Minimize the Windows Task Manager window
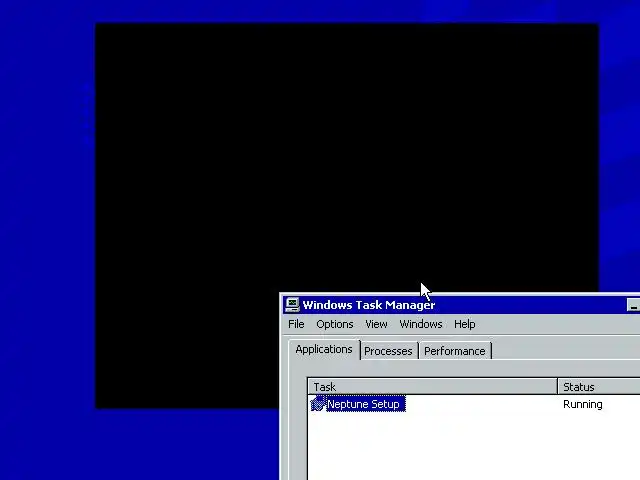 click(x=633, y=305)
